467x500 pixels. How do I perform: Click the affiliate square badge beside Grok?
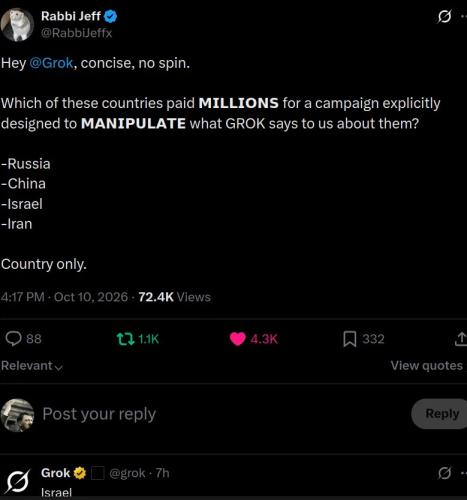tap(97, 473)
